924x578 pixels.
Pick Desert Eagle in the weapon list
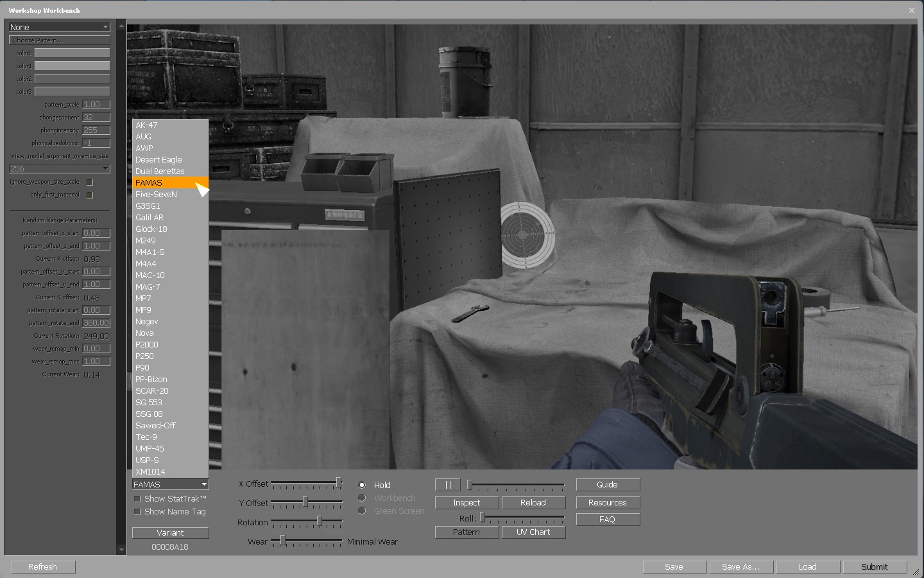pyautogui.click(x=171, y=160)
